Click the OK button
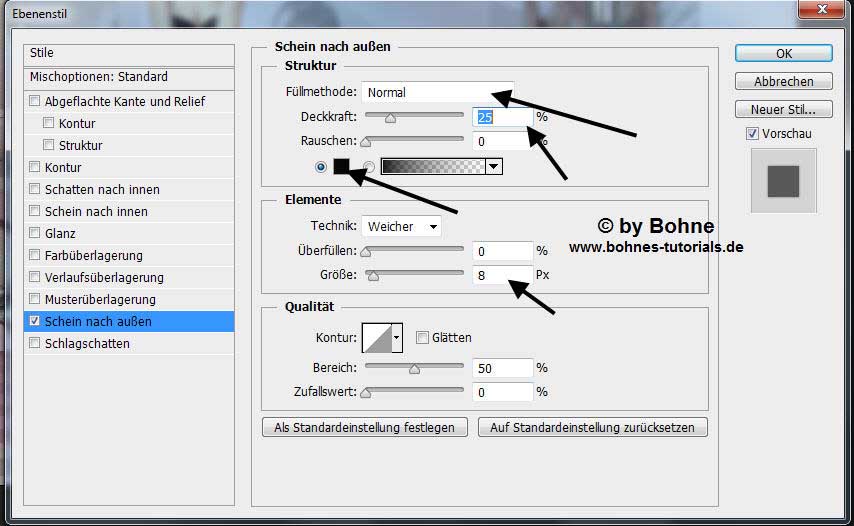The width and height of the screenshot is (854, 526). coord(783,53)
